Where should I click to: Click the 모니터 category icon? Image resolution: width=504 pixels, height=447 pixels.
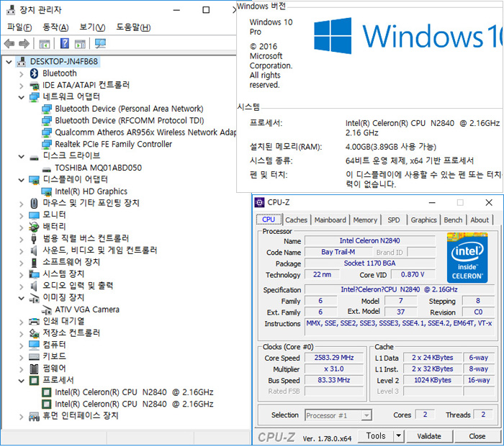point(34,215)
